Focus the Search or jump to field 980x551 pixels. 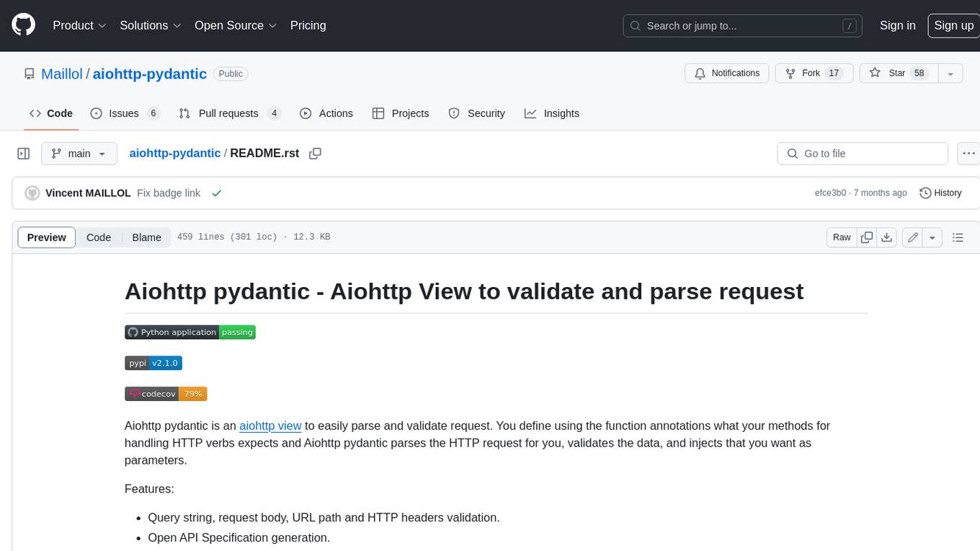click(x=744, y=25)
